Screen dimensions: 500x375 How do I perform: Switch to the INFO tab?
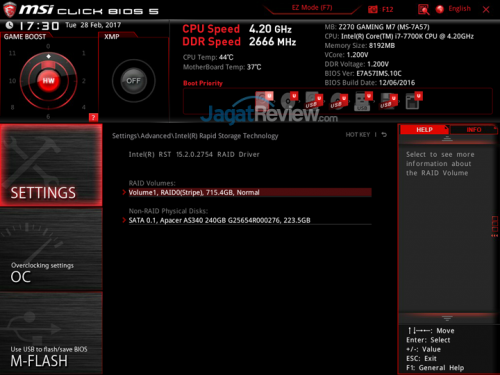[x=473, y=130]
